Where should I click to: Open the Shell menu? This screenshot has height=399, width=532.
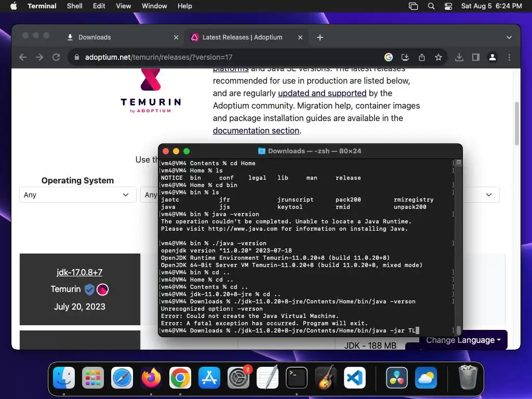(x=75, y=6)
